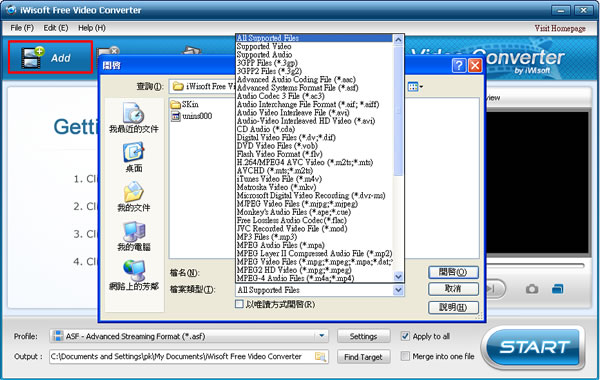
Task: Close the file open dialog
Action: click(475, 65)
